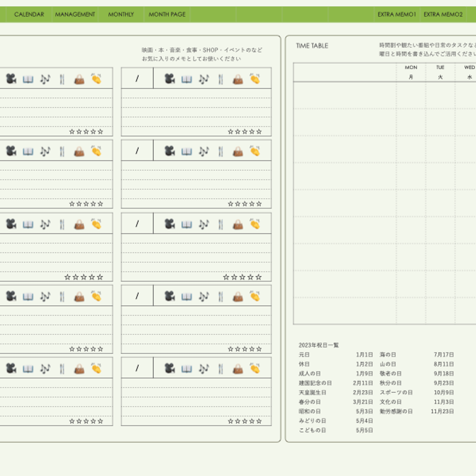476x476 pixels.
Task: Choose handbag icon in third left-column card
Action: [x=80, y=225]
